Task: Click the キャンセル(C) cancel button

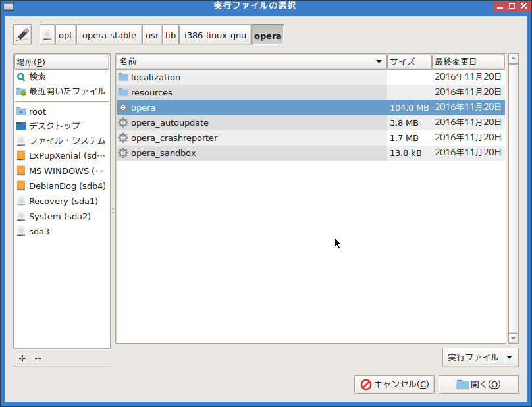Action: click(x=394, y=384)
